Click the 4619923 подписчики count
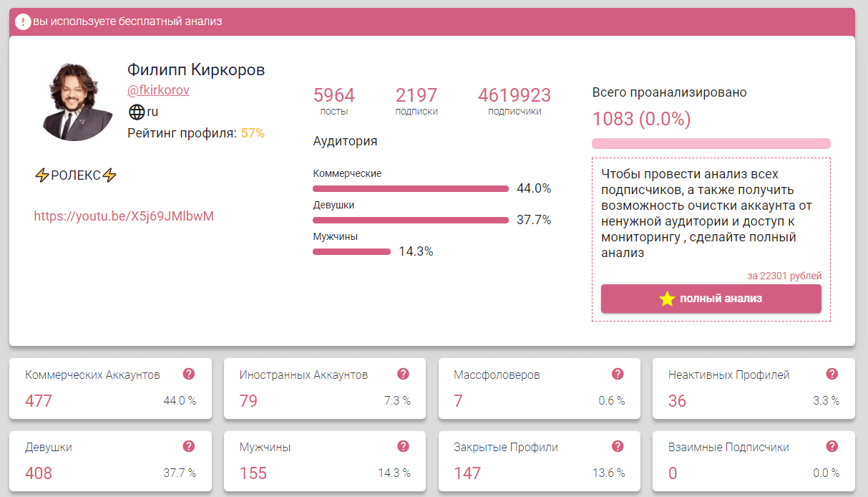 tap(515, 96)
